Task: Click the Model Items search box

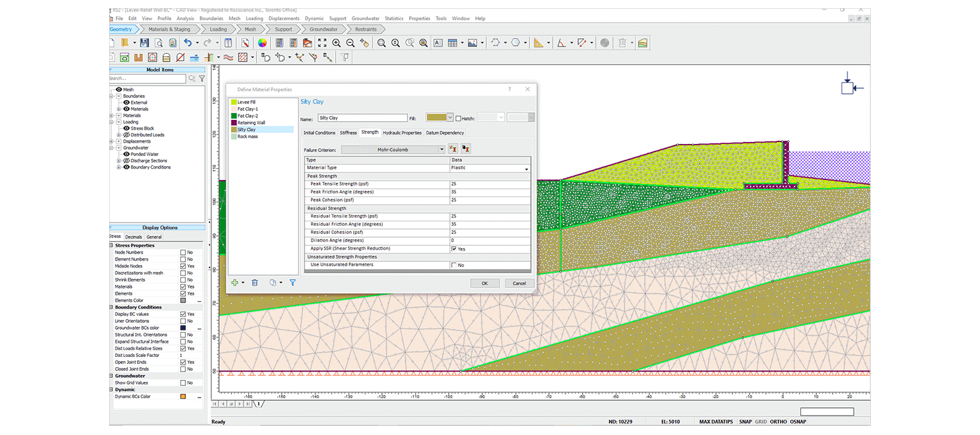Action: [147, 79]
